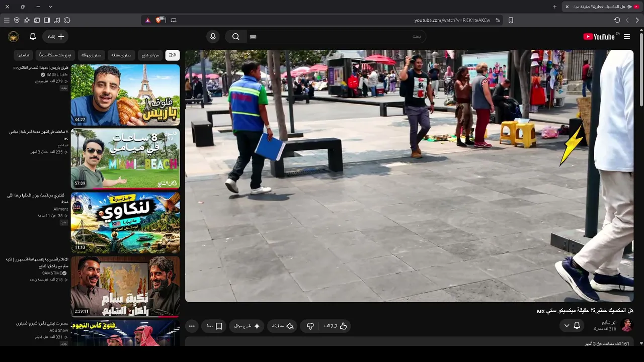
Task: Select the 'من ابو شايع' filter chip
Action: 150,55
